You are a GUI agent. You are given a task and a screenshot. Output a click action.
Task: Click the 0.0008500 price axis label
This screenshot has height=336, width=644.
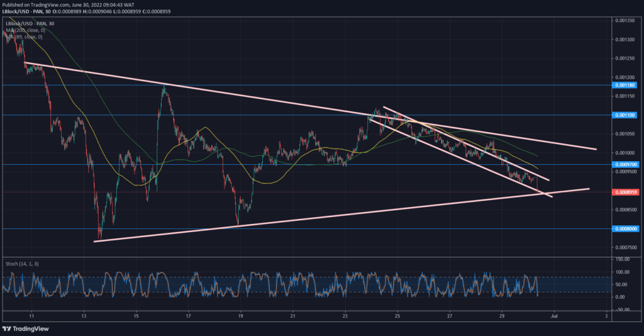[626, 210]
